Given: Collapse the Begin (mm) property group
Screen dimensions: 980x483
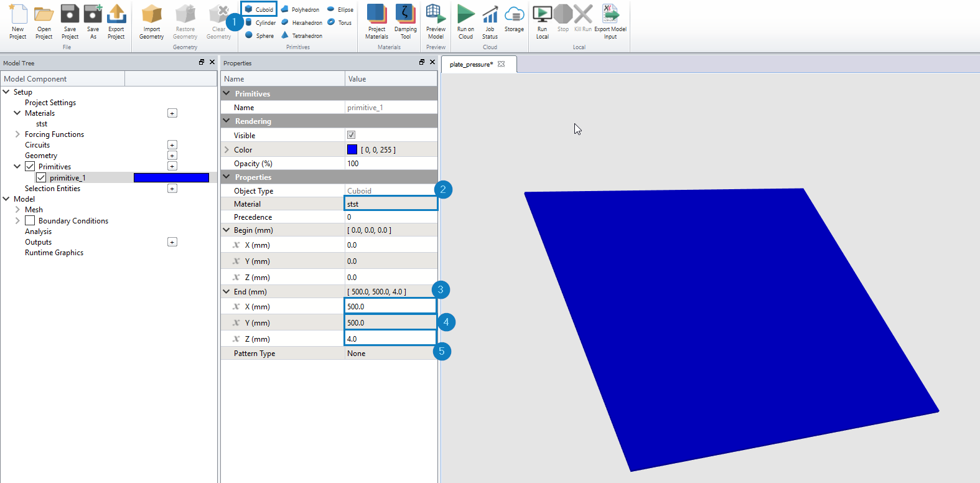Looking at the screenshot, I should (x=226, y=230).
